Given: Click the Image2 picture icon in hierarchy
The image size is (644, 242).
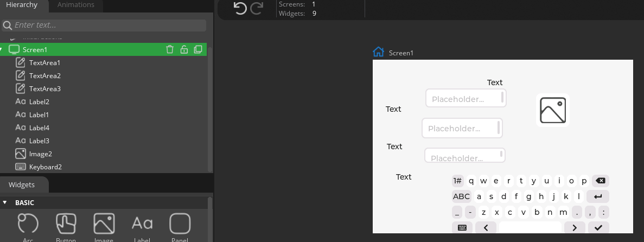Looking at the screenshot, I should pyautogui.click(x=21, y=154).
